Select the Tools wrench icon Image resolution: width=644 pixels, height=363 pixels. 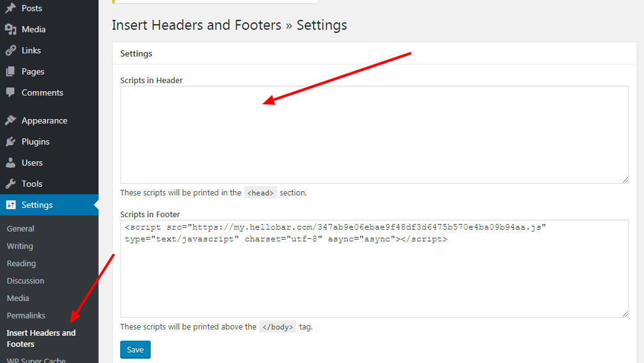click(10, 183)
